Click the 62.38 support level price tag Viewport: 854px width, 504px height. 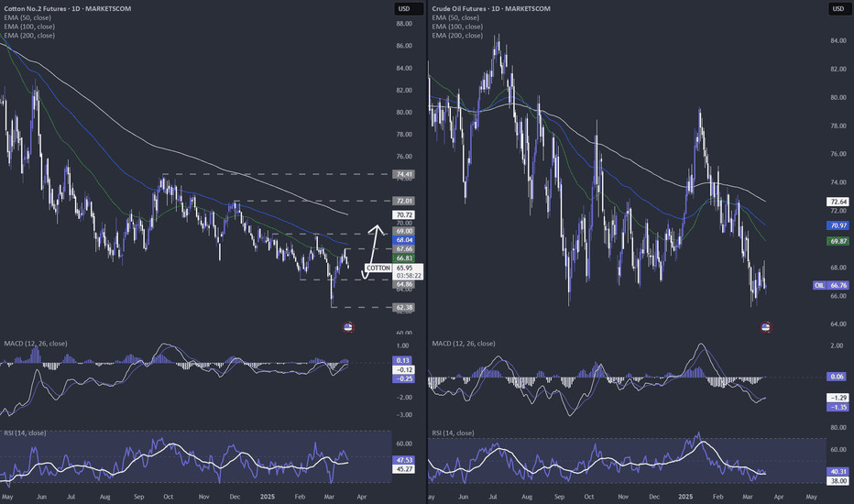(x=404, y=307)
